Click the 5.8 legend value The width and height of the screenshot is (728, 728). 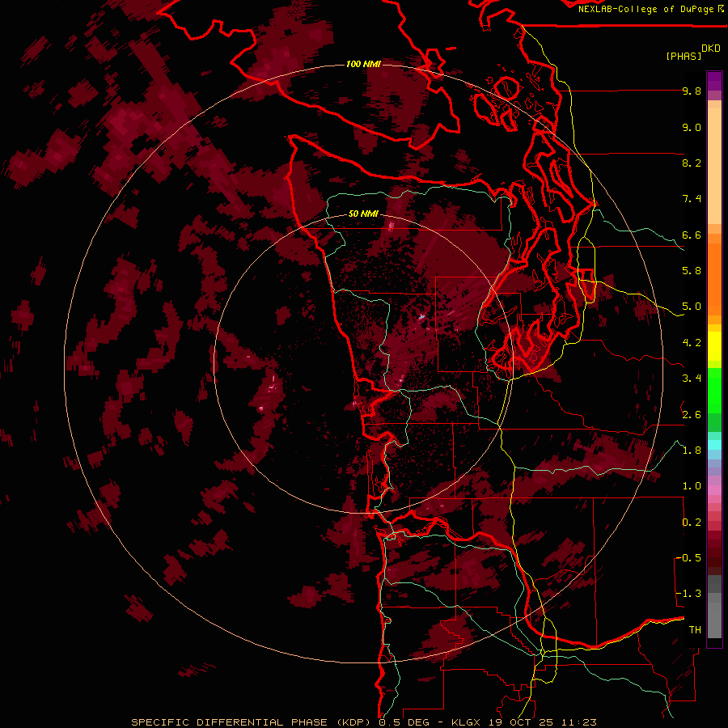692,271
